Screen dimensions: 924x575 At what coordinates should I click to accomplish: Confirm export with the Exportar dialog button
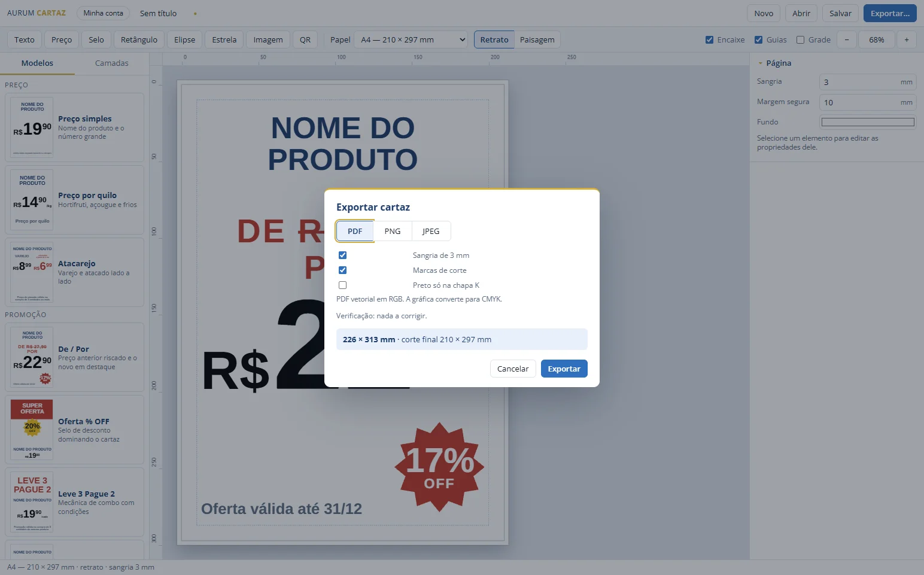point(564,369)
